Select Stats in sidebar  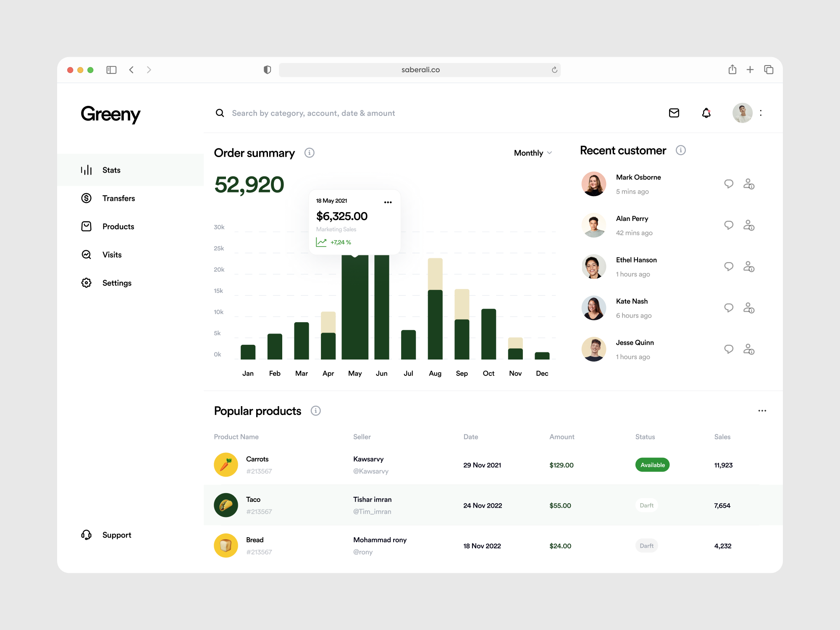131,170
